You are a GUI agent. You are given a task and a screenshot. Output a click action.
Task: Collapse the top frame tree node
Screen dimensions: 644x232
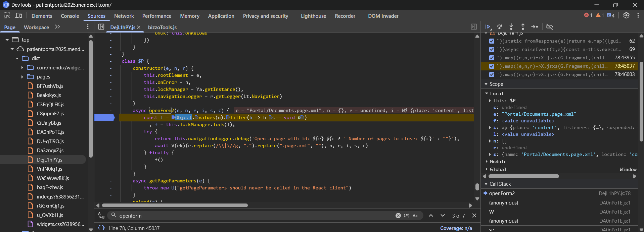pyautogui.click(x=7, y=40)
